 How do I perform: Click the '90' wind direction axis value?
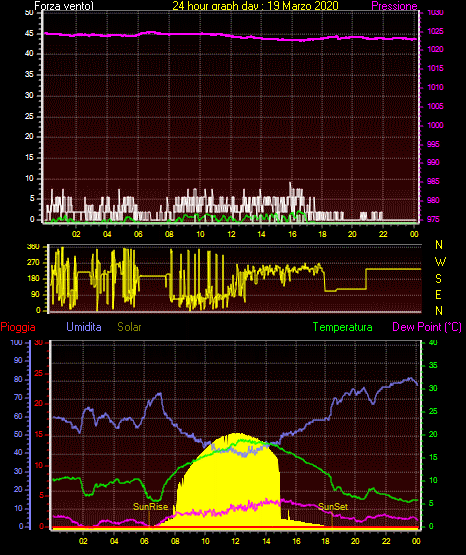[x=35, y=294]
